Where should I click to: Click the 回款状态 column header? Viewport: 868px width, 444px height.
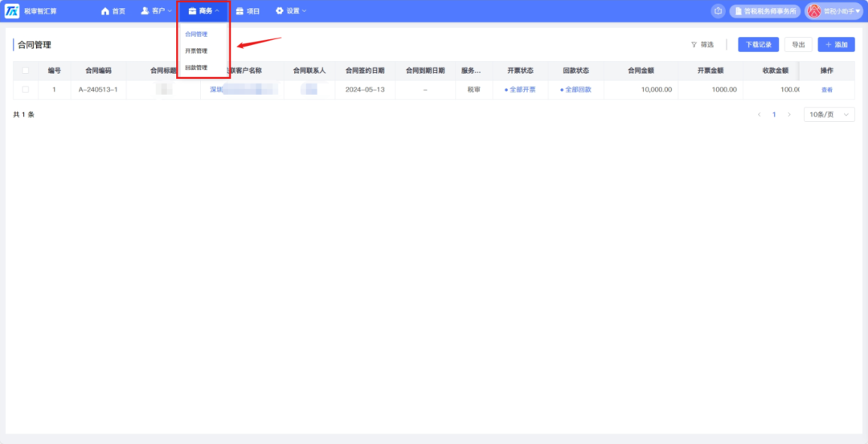click(x=575, y=71)
